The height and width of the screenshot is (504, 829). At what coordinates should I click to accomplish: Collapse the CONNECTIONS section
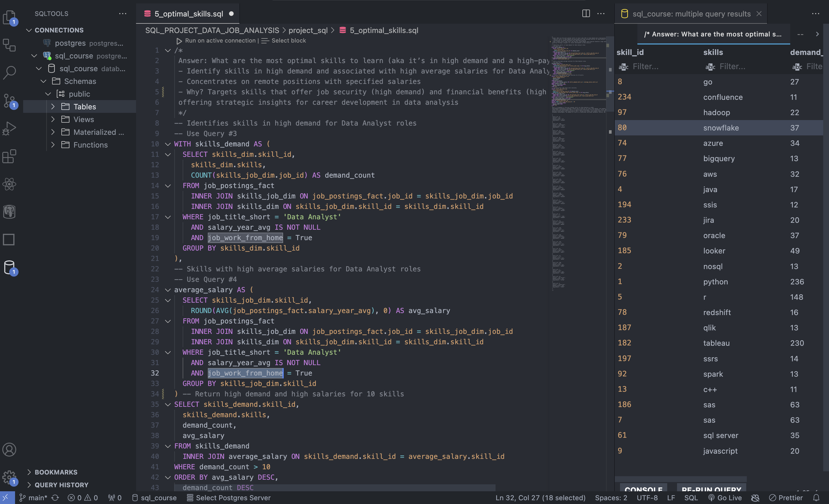pyautogui.click(x=29, y=30)
